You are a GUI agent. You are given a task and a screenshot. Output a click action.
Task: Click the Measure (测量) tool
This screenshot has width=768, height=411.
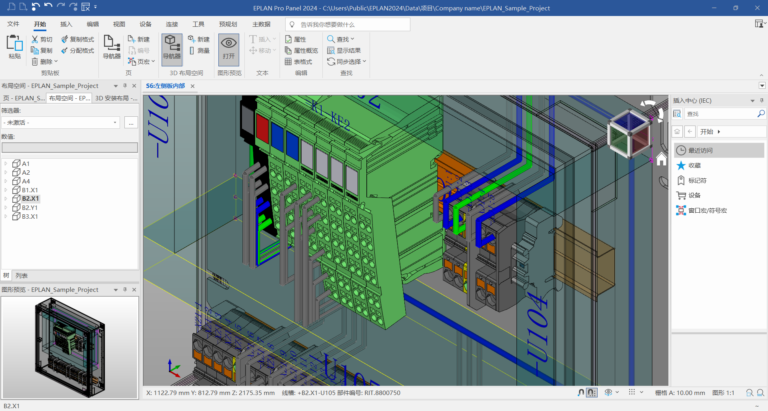pyautogui.click(x=198, y=50)
